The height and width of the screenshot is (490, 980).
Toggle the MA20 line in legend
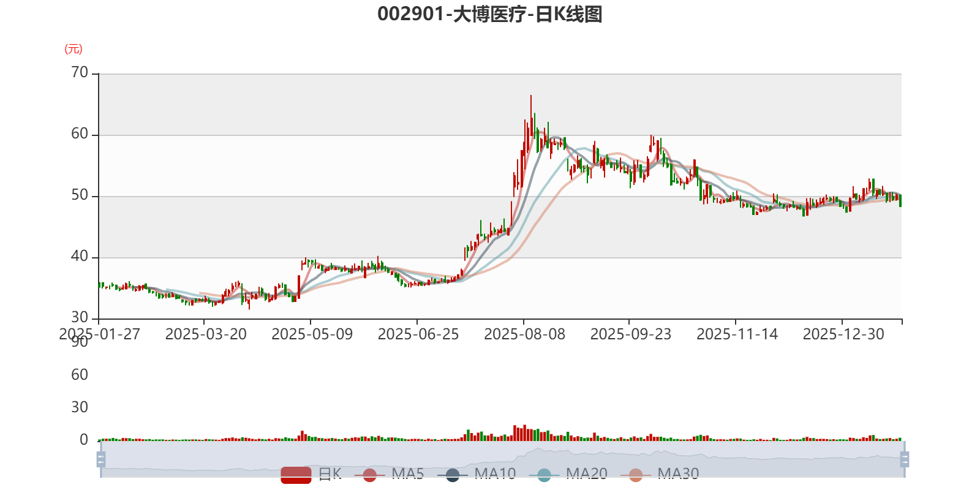(x=568, y=474)
